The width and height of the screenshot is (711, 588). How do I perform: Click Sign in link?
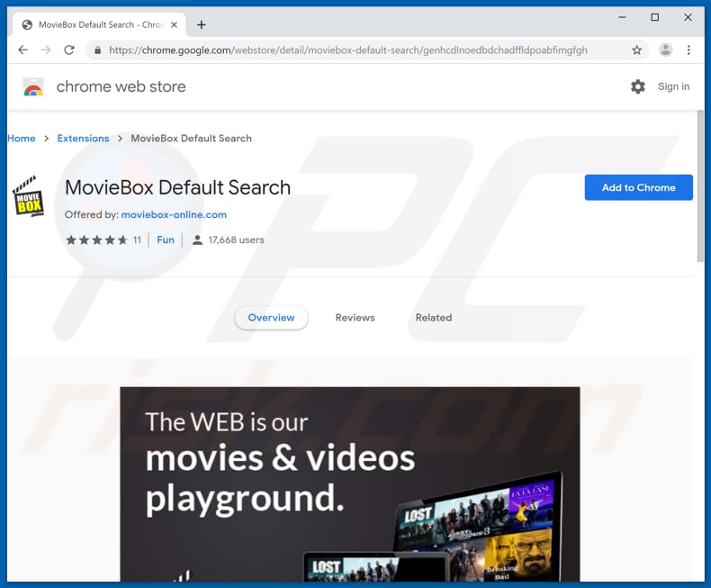point(673,86)
